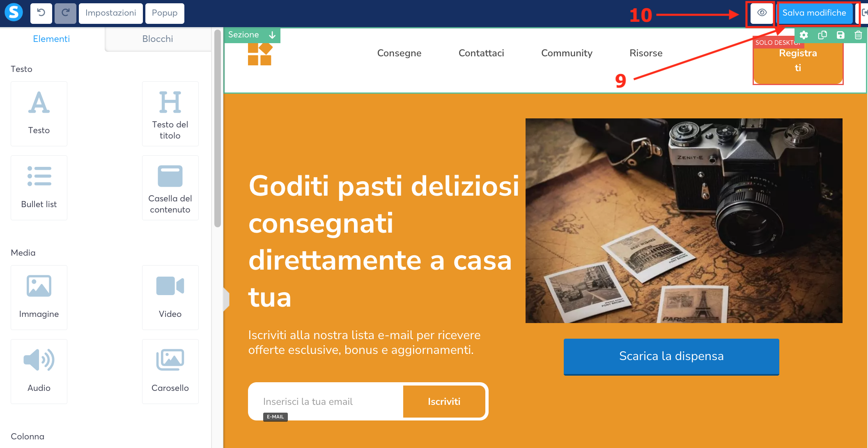The image size is (868, 448).
Task: Click the Community navigation link
Action: point(567,53)
